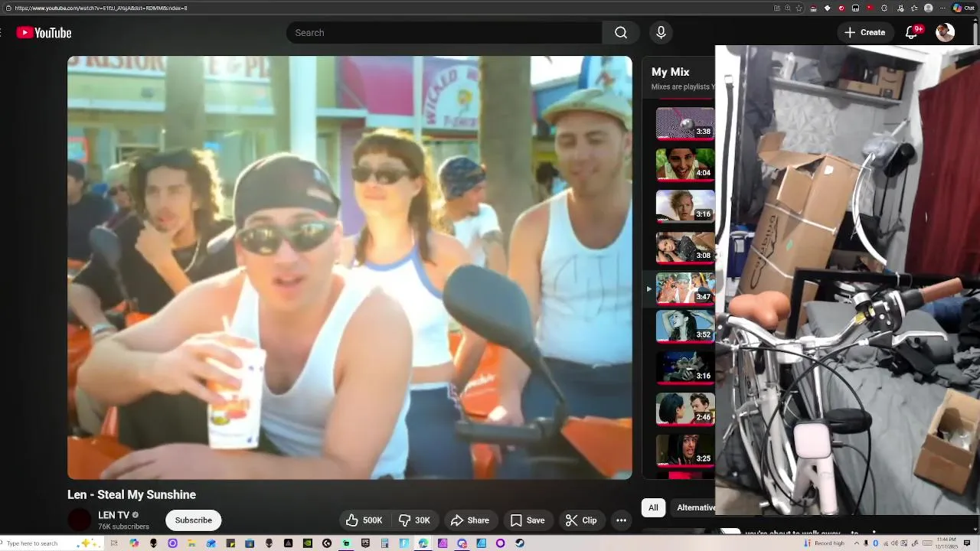Play the mix video lasting 4:04

(685, 165)
